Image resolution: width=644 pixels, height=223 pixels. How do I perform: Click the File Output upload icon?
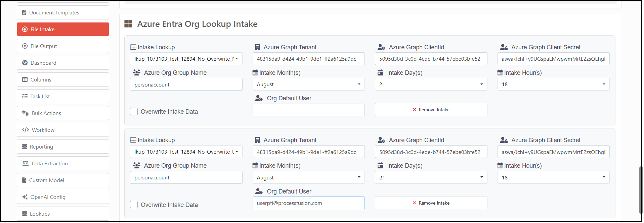click(25, 46)
